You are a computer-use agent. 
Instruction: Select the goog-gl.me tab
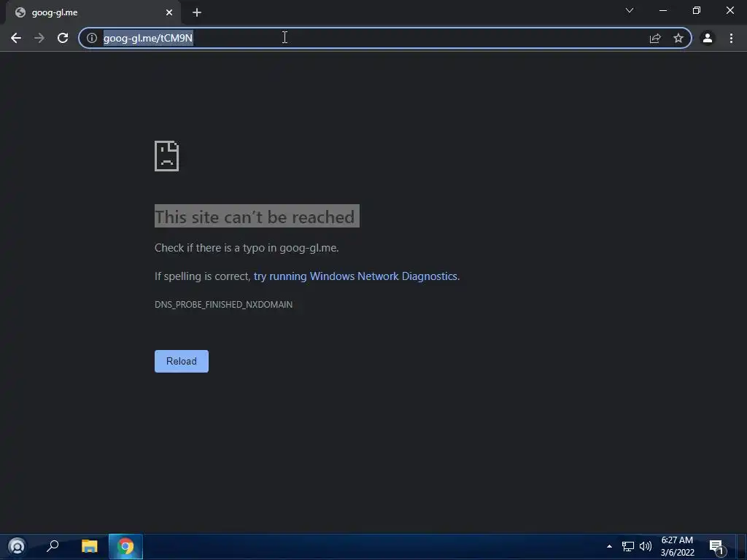pos(93,12)
